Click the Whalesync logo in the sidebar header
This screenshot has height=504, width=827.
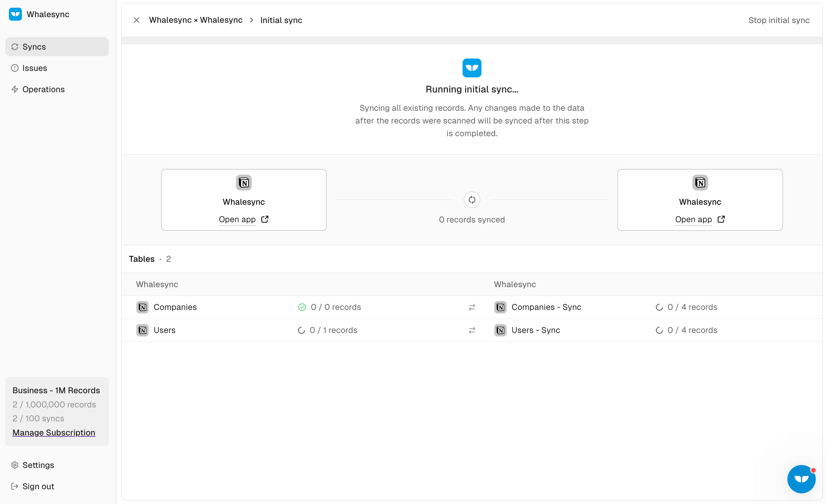click(x=15, y=14)
